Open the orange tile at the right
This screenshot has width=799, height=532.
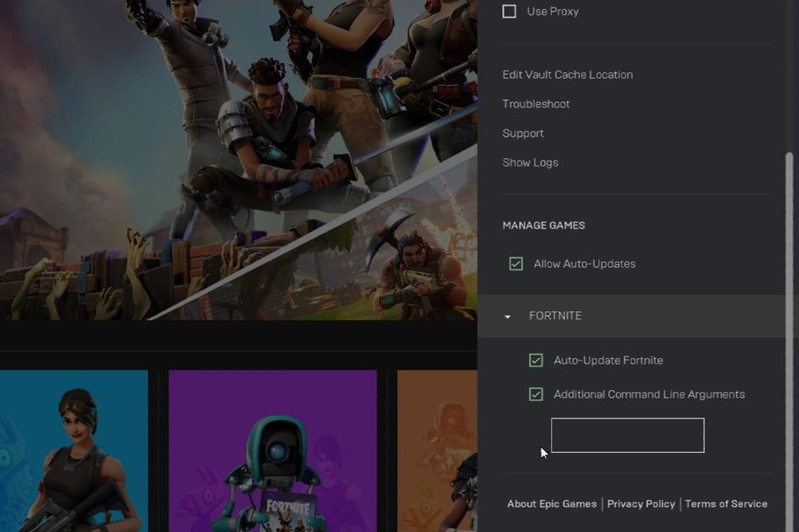point(437,451)
